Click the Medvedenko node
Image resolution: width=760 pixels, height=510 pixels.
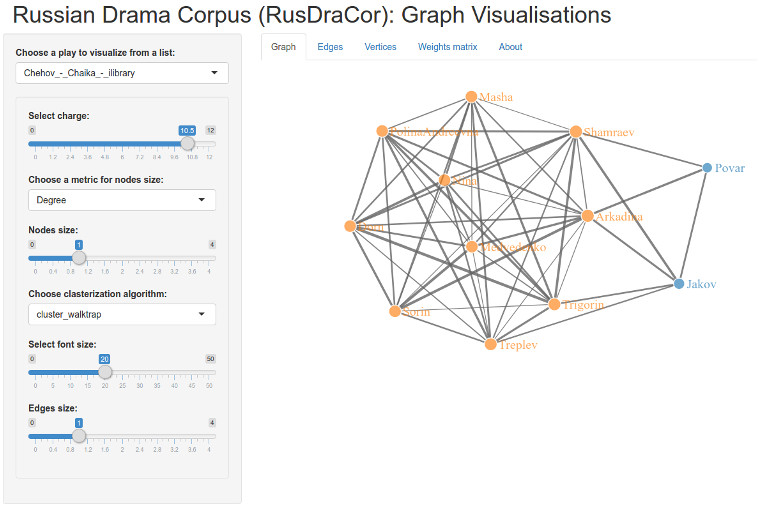click(471, 246)
